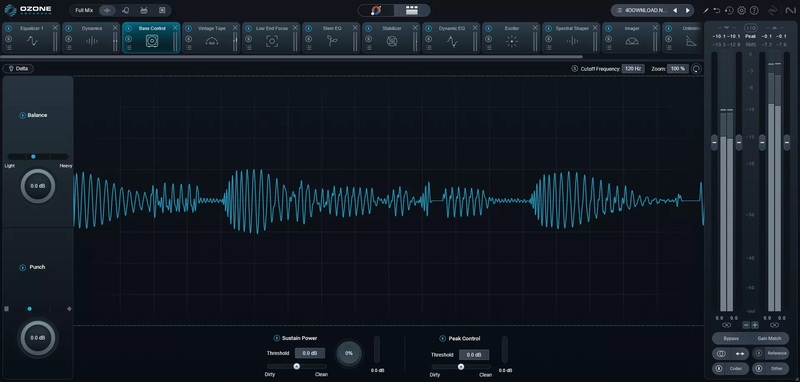Open the Dynamics module waveform icon

coord(92,41)
